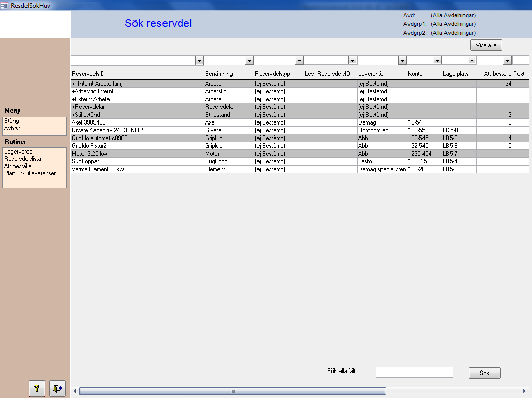Open the Lagerplats filter dropdown
Screen dimensions: 532x398
472,60
